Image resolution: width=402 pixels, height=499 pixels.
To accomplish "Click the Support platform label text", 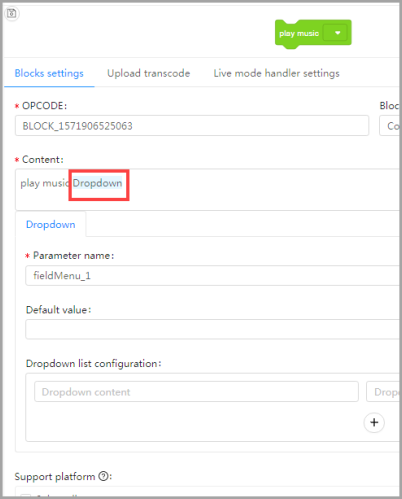I will pyautogui.click(x=55, y=476).
